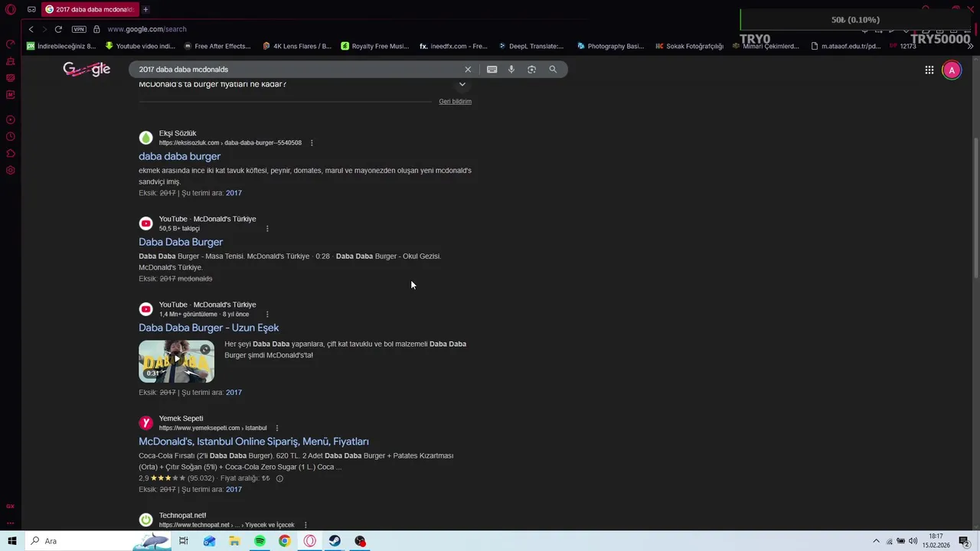Screen dimensions: 980x551
Task: Open more options for Technopat result
Action: tap(305, 525)
